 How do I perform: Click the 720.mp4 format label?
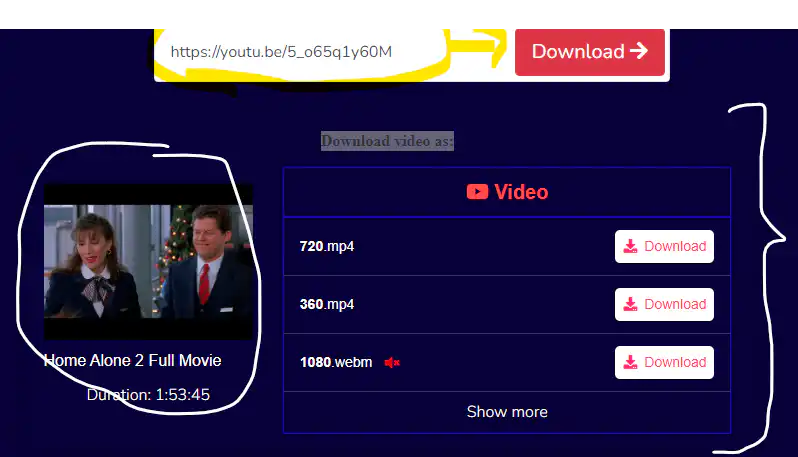click(327, 246)
